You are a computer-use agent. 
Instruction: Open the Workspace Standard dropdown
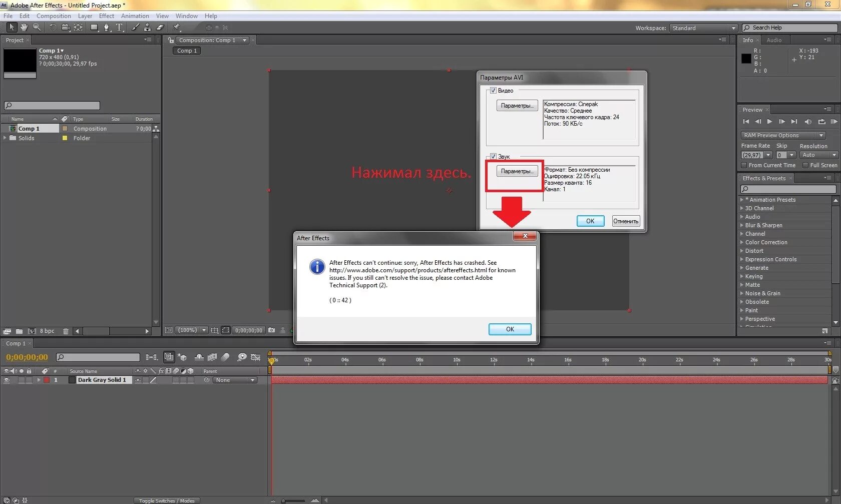[703, 28]
